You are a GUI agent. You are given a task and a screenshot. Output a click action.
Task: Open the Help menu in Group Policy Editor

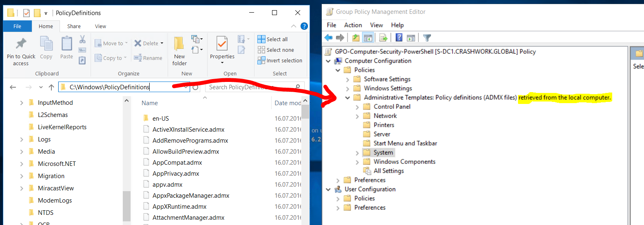(x=397, y=25)
